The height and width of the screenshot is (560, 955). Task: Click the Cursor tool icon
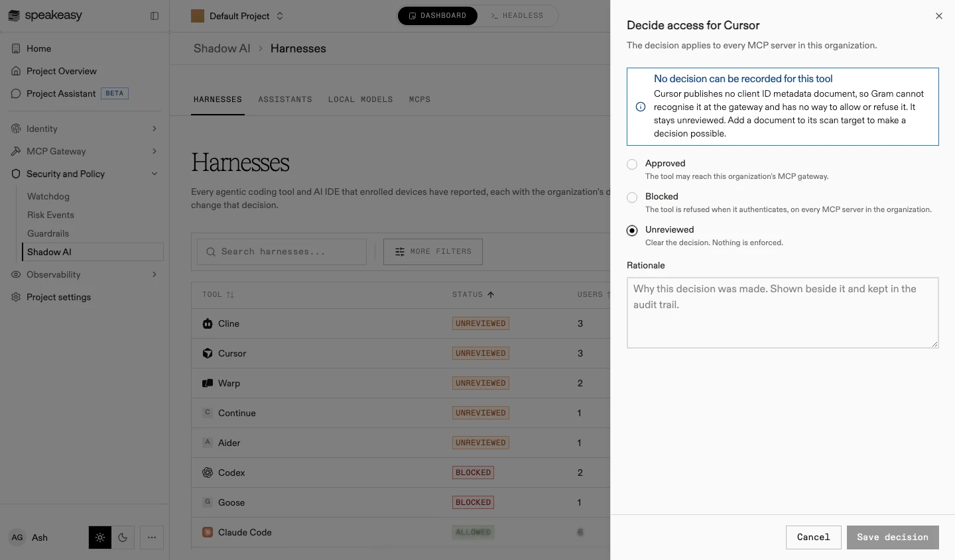[208, 353]
